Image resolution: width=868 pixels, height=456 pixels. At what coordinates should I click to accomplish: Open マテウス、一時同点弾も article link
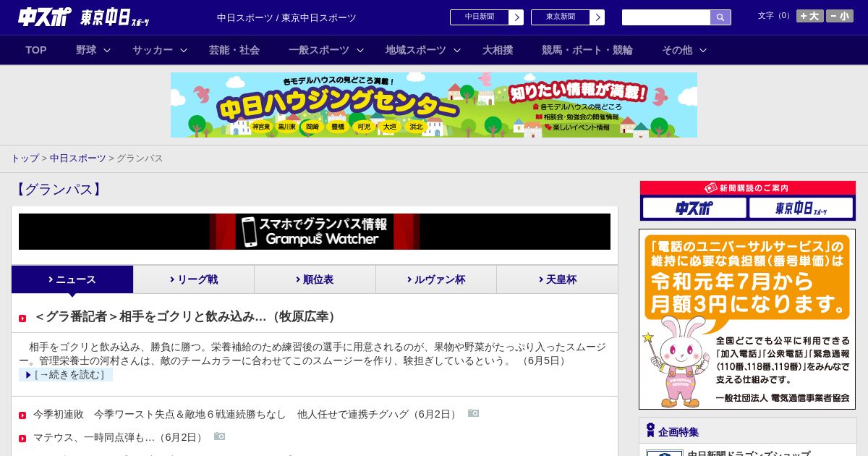[x=120, y=437]
